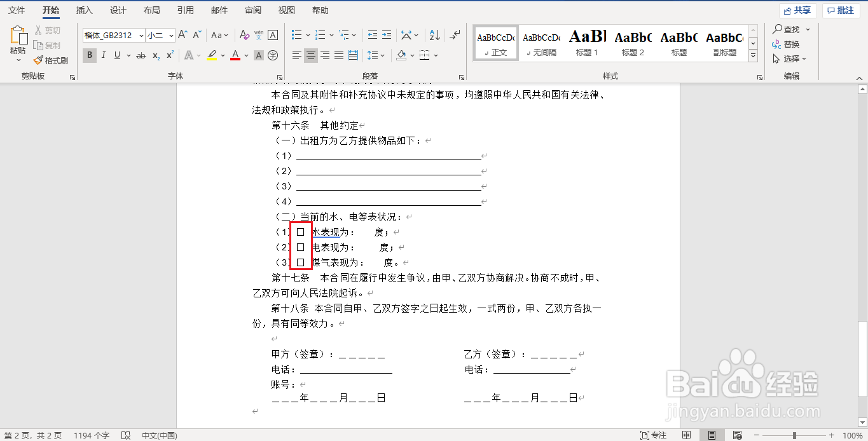Check the box before 电表现为

tap(301, 247)
